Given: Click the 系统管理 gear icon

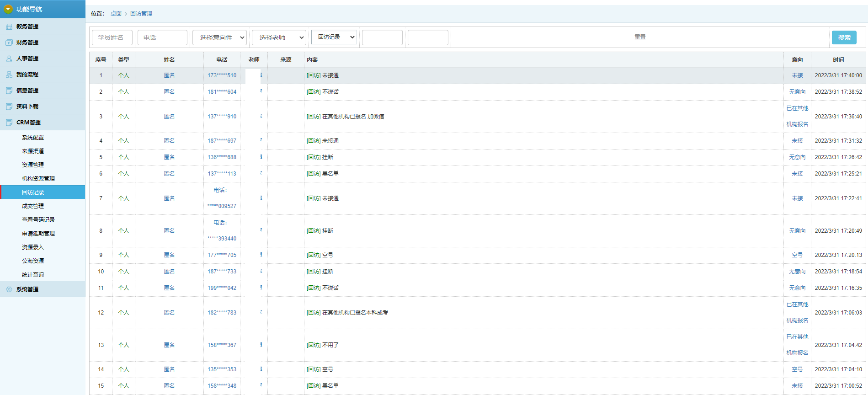Looking at the screenshot, I should (9, 289).
